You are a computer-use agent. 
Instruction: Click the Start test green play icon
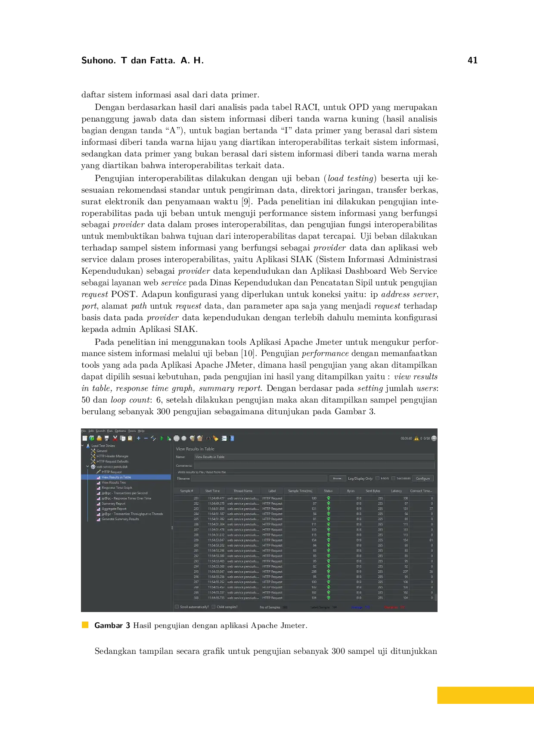pos(162,438)
